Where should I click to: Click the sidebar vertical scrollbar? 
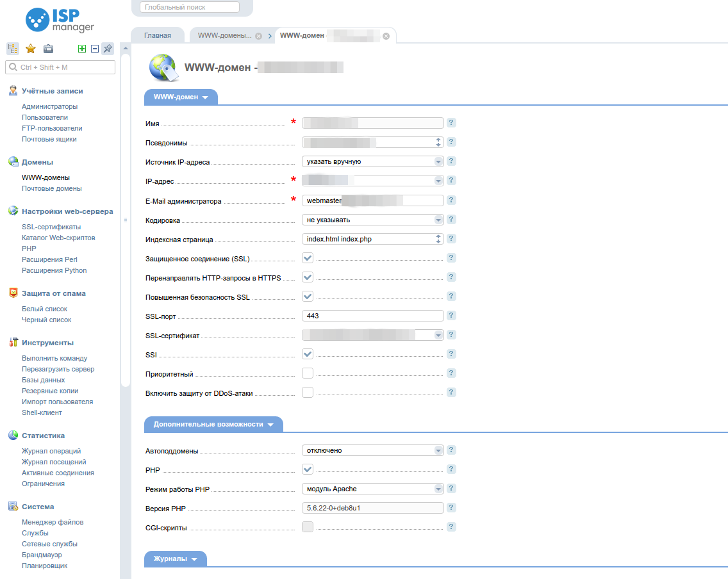[126, 220]
